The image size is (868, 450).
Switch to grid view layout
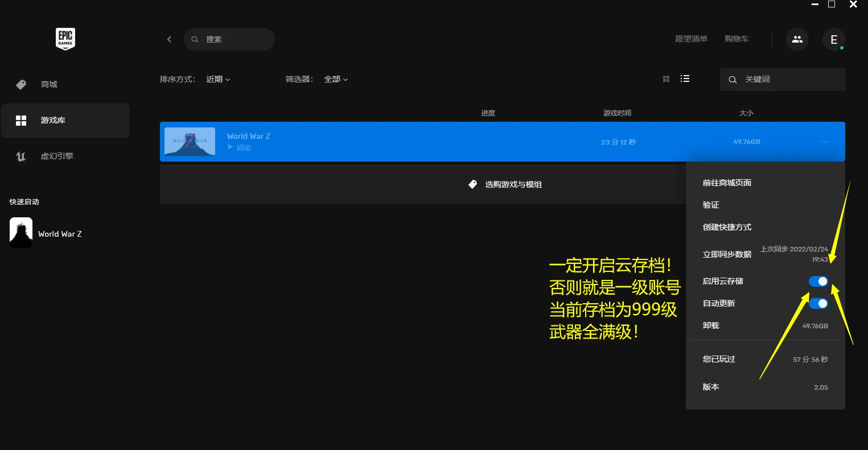(666, 79)
